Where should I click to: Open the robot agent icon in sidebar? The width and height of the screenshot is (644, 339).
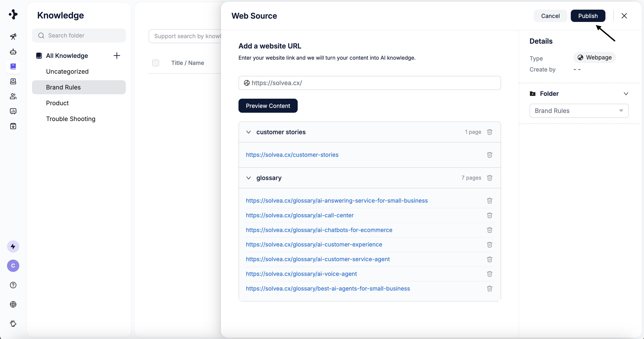tap(13, 52)
